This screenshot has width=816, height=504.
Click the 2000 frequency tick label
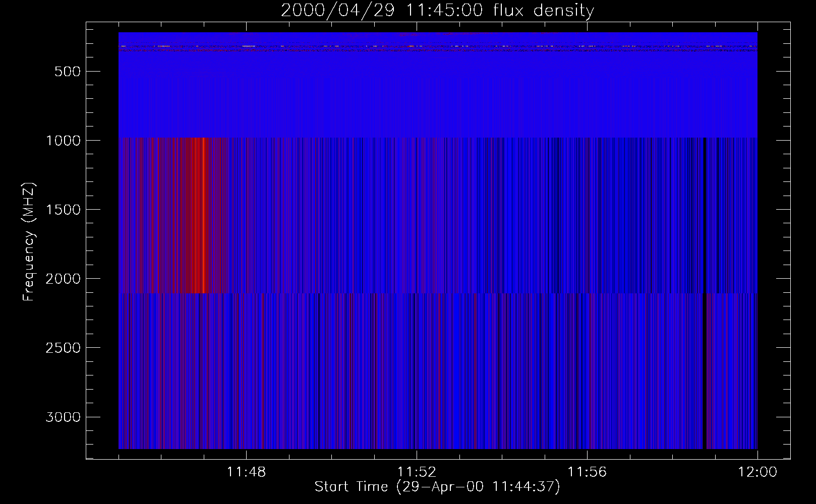point(63,279)
